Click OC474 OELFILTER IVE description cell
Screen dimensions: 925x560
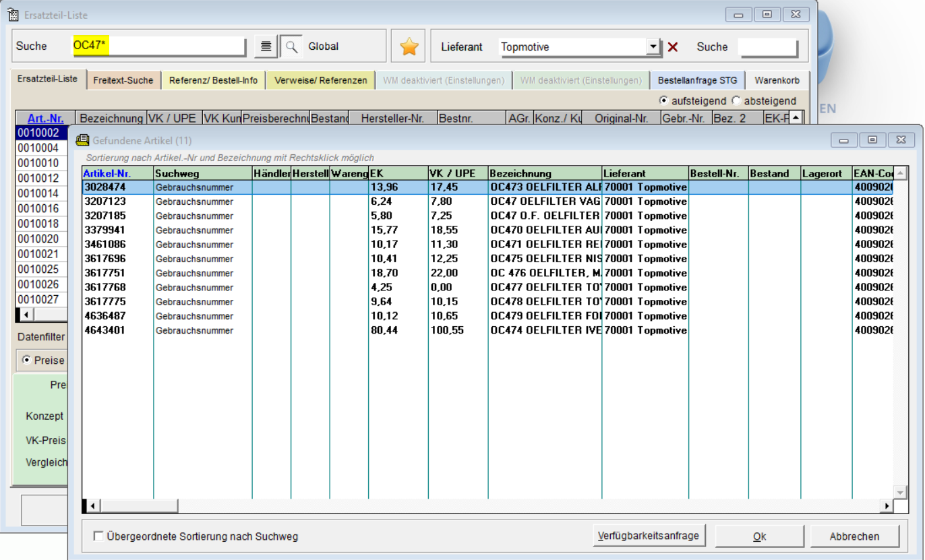point(545,330)
